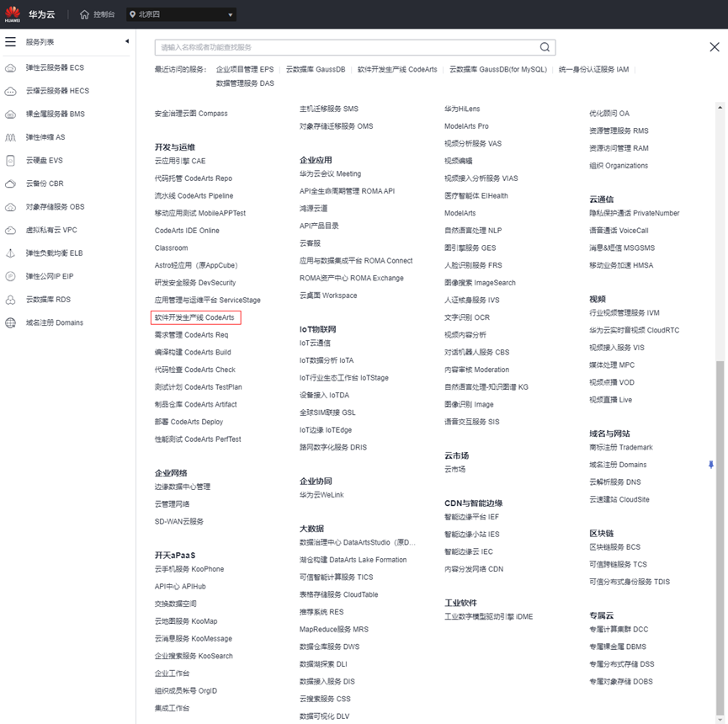Open recent service IAM
The height and width of the screenshot is (724, 728).
click(593, 69)
